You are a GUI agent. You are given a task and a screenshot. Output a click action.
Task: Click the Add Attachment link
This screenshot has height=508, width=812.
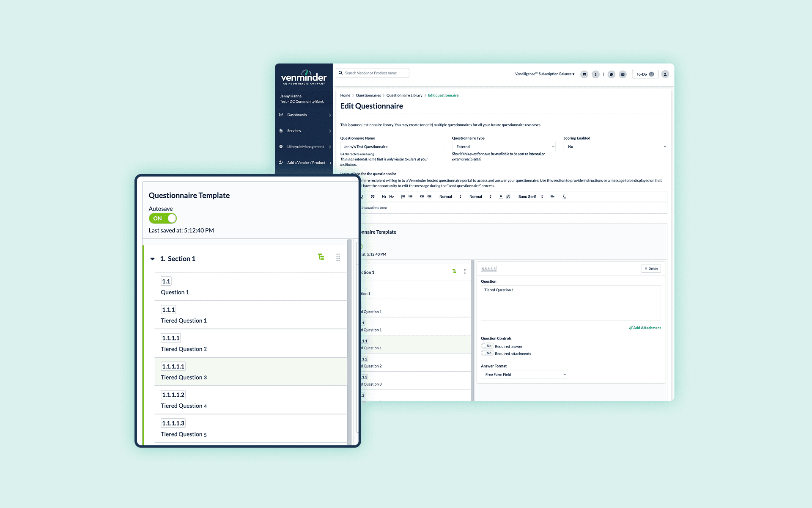coord(645,328)
